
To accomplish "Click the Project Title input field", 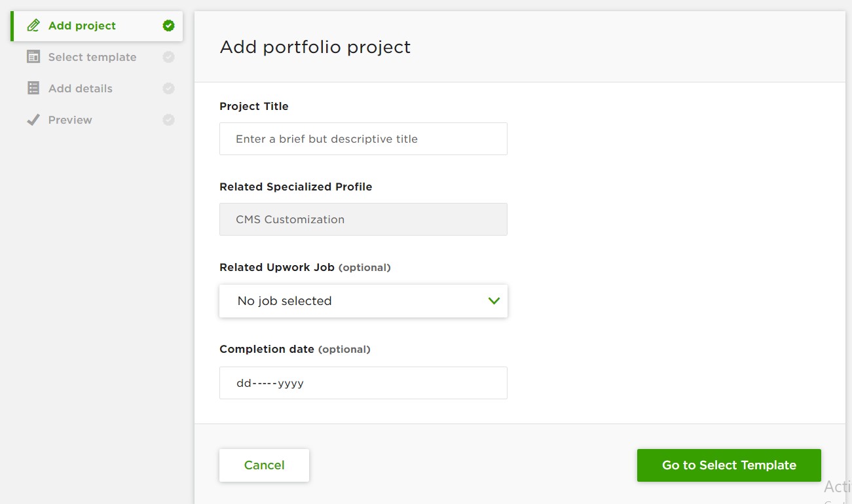I will tap(363, 139).
